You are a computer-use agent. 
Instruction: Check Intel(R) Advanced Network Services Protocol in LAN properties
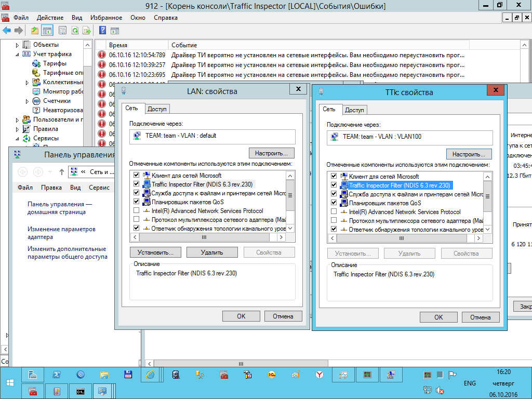(x=137, y=210)
